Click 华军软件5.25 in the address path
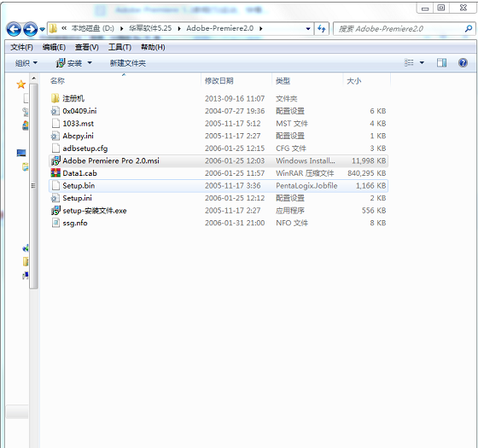478x448 pixels. click(150, 29)
